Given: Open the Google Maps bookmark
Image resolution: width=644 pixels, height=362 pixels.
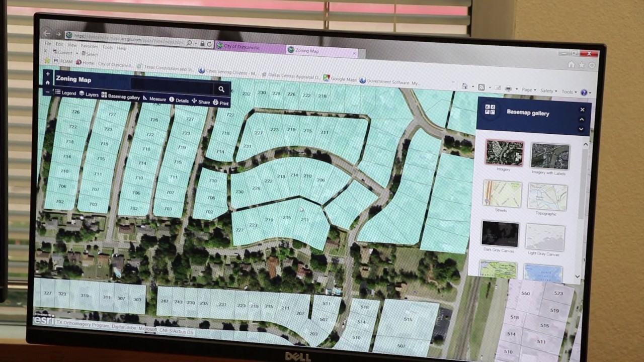Looking at the screenshot, I should point(340,78).
